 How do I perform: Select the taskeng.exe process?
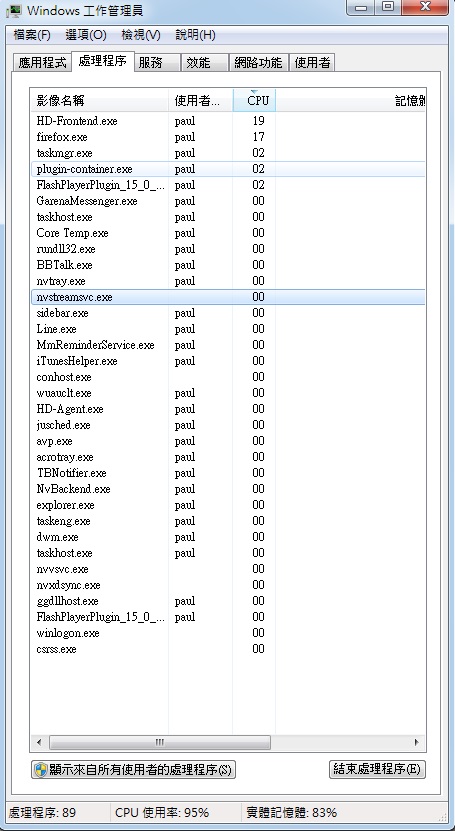pos(228,521)
